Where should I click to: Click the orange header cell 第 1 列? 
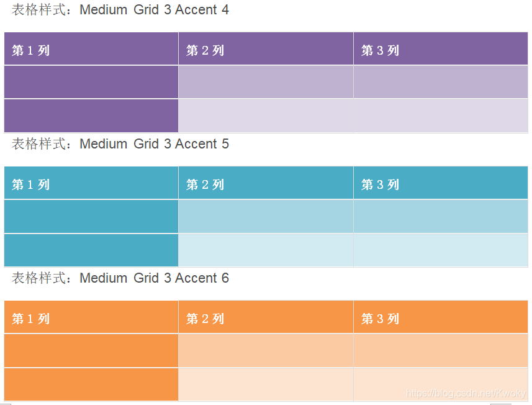91,317
